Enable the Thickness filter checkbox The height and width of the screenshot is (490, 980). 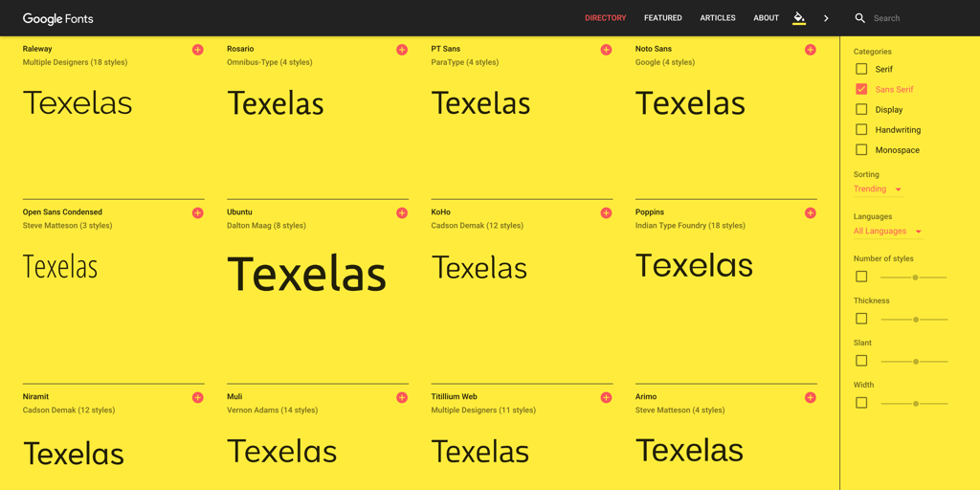point(861,319)
